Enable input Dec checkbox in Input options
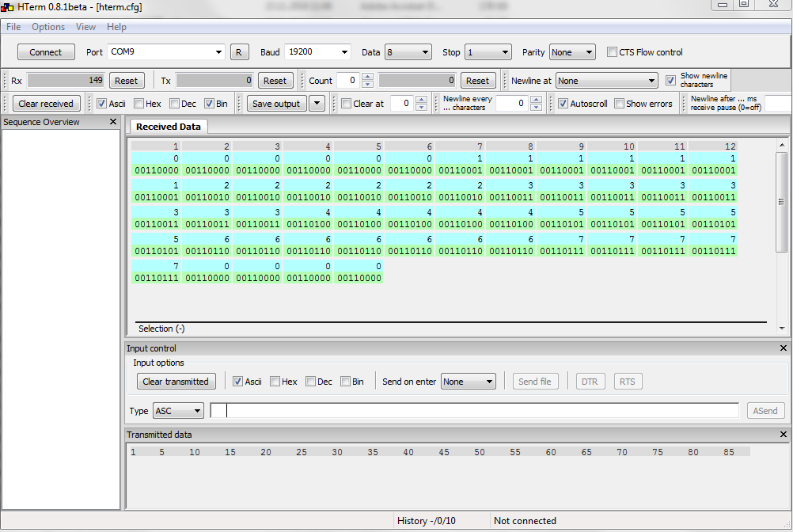The image size is (793, 532). (x=311, y=382)
